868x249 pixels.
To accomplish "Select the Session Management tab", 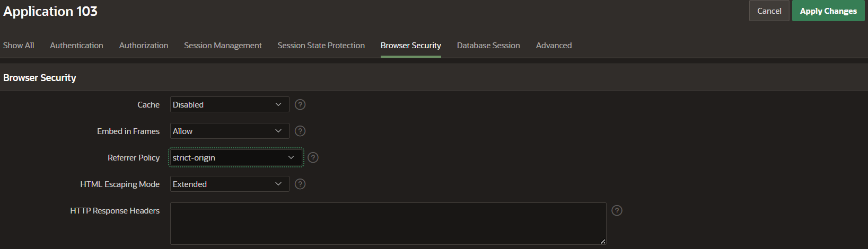I will click(x=223, y=46).
